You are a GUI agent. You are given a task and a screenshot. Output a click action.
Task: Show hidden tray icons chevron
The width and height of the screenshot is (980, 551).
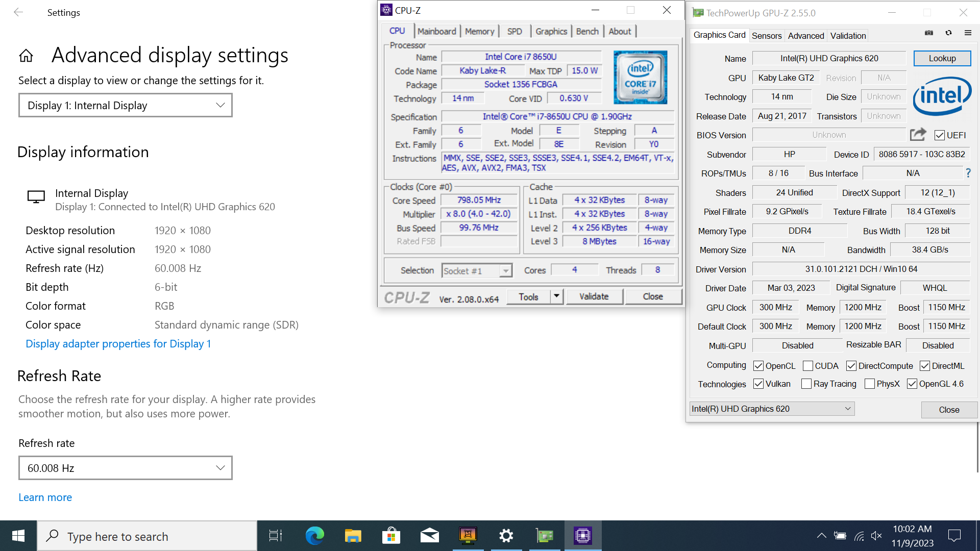pyautogui.click(x=821, y=536)
